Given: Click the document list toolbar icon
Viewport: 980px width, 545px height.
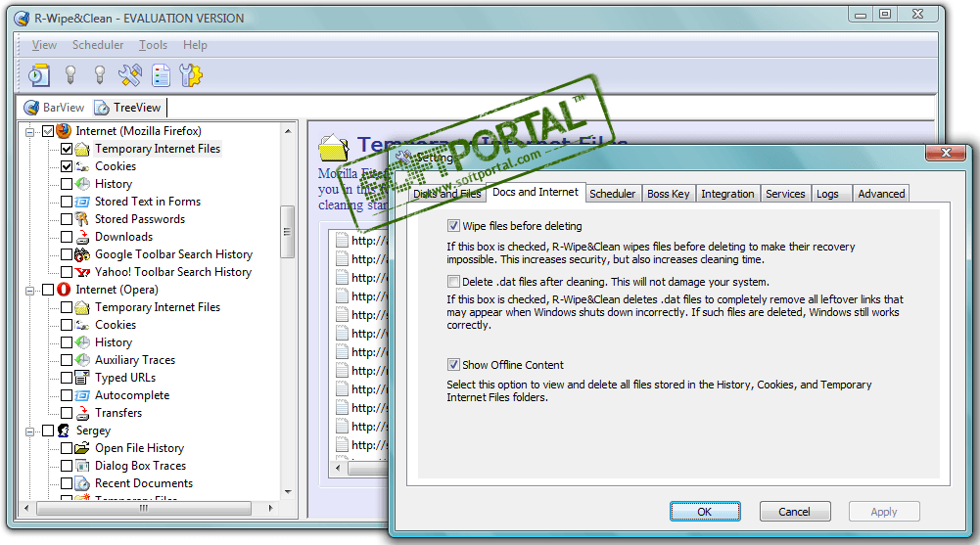Looking at the screenshot, I should [162, 75].
